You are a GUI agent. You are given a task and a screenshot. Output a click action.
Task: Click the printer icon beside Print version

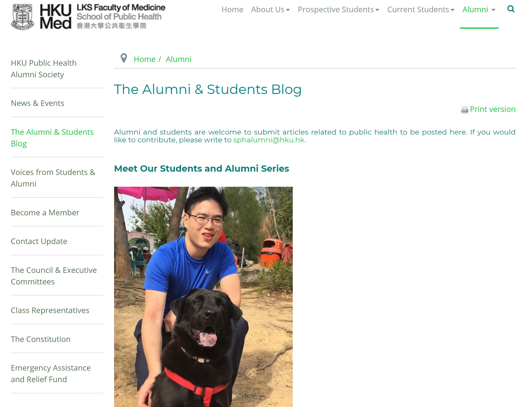point(465,110)
